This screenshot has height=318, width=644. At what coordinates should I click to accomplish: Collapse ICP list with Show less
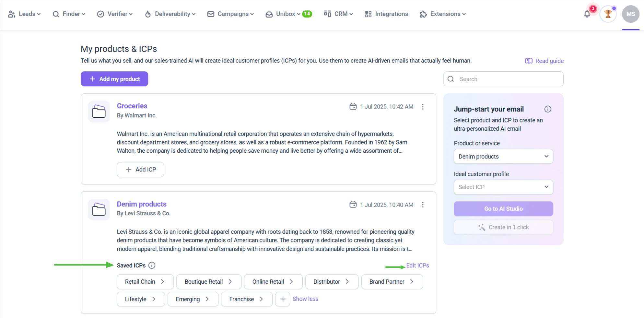[305, 299]
